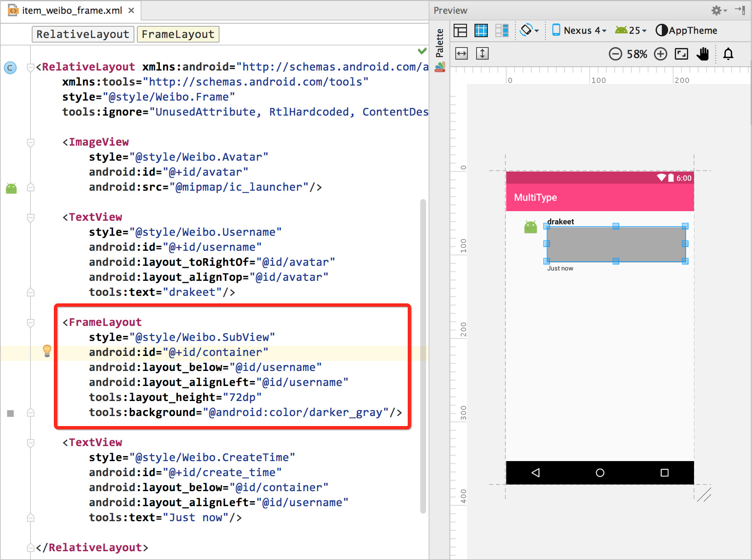The image size is (752, 560).
Task: Click the darker_gray color swatch in gutter
Action: point(11,413)
